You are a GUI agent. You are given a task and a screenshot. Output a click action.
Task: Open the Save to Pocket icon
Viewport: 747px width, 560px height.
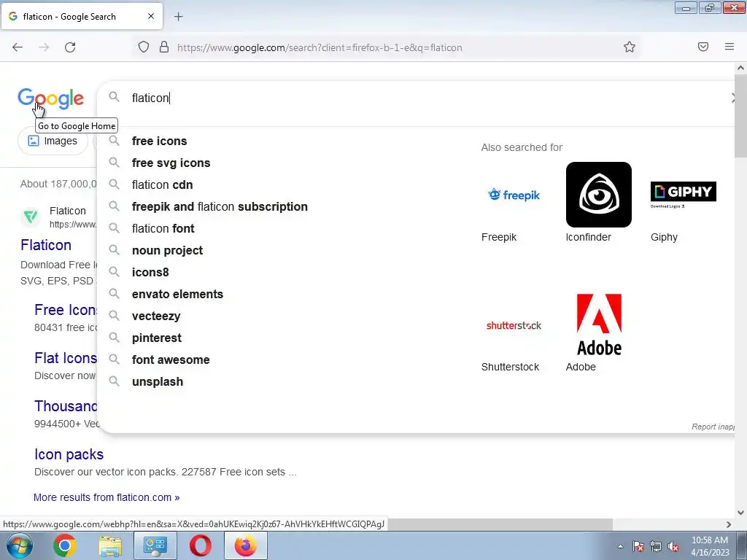[703, 47]
